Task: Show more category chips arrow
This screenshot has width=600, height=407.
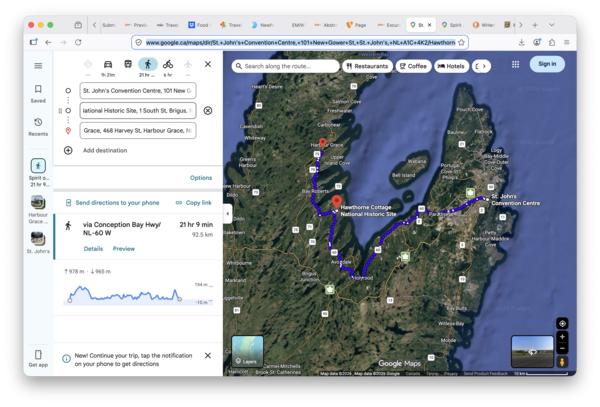Action: pos(484,66)
